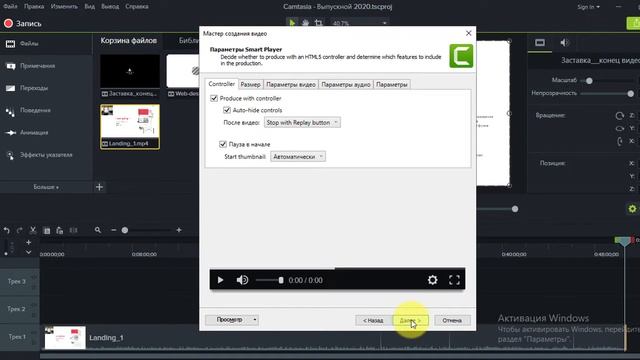The width and height of the screenshot is (640, 360).
Task: Switch to the Параметры аудио tab
Action: tap(346, 84)
